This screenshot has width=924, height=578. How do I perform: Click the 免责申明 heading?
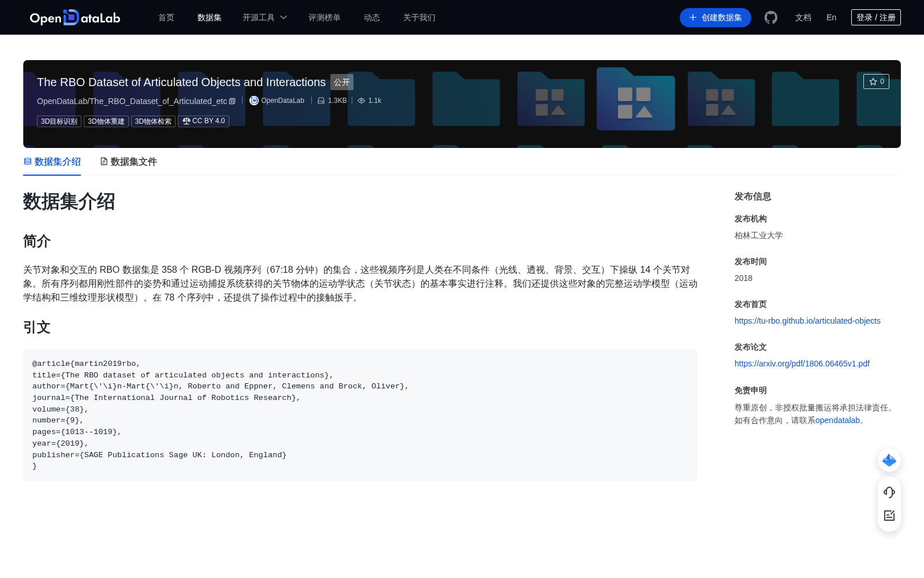point(751,390)
